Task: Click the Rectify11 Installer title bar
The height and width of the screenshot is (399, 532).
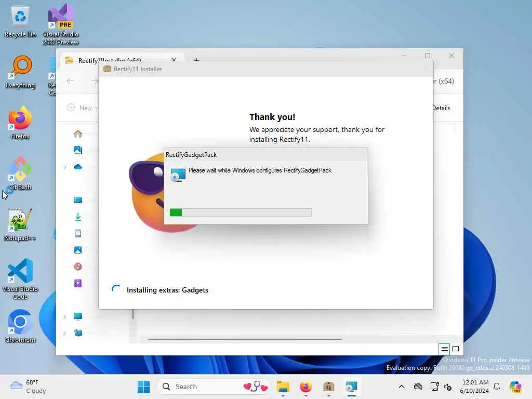Action: (265, 69)
